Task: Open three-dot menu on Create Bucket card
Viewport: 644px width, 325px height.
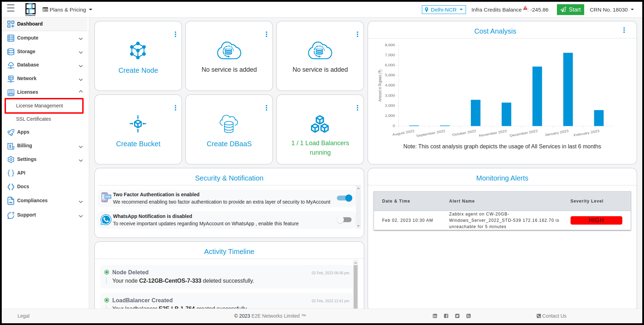Action: [176, 108]
